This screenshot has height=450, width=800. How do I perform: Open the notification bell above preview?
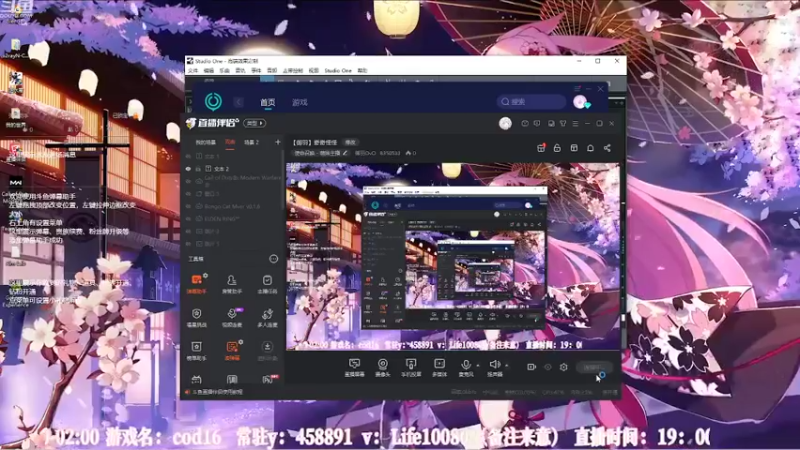click(590, 148)
